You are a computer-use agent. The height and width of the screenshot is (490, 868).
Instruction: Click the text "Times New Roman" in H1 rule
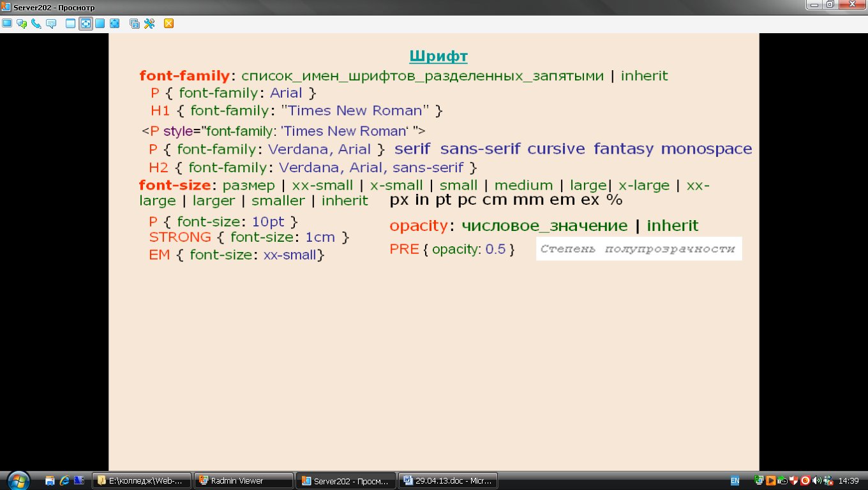[x=355, y=110]
